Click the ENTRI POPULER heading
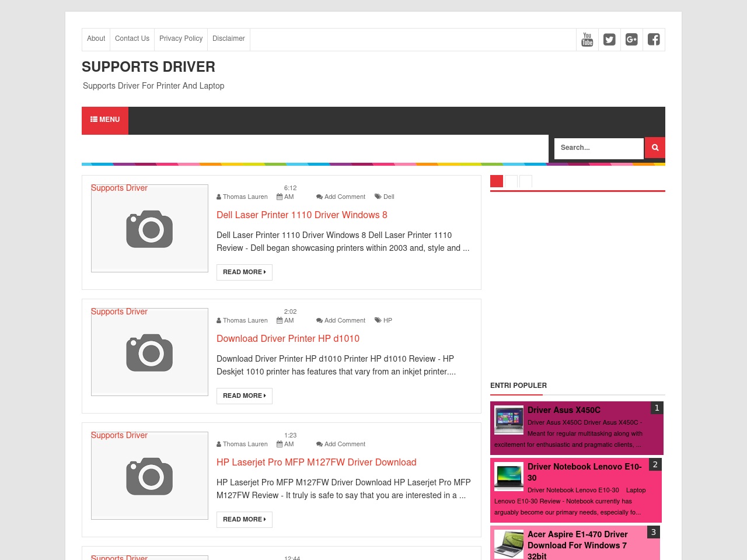 [x=518, y=386]
